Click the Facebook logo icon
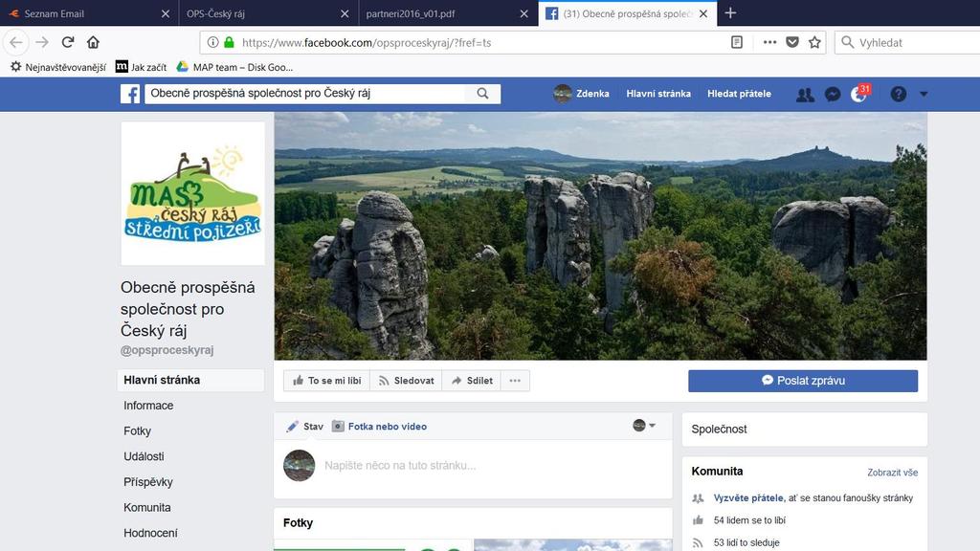980x551 pixels. (130, 94)
